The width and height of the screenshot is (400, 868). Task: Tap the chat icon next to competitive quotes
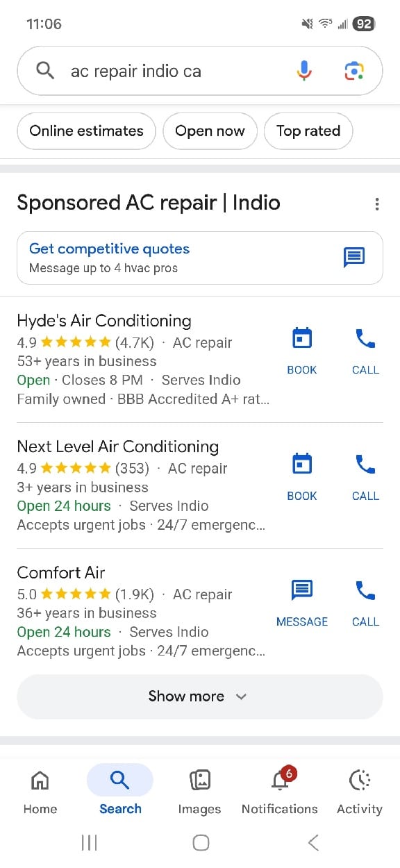click(353, 257)
